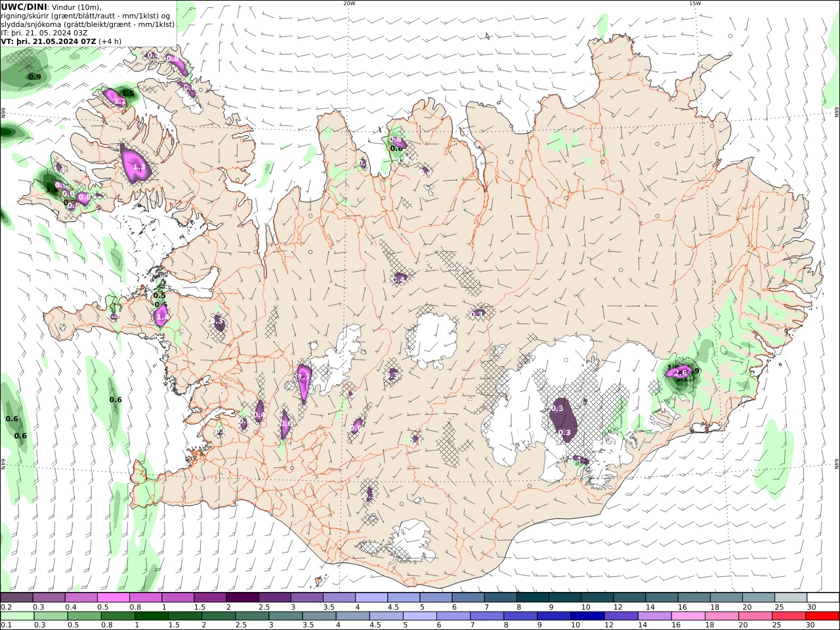This screenshot has height=630, width=840.
Task: Click the '20W' longitude label at top
Action: coord(349,3)
